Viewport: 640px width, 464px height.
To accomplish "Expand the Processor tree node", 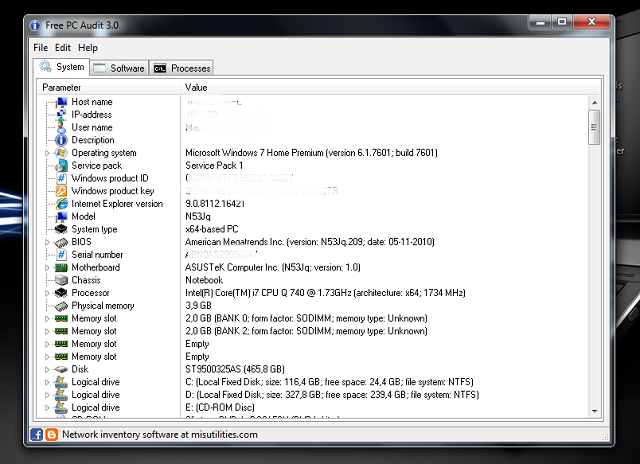I will point(47,293).
